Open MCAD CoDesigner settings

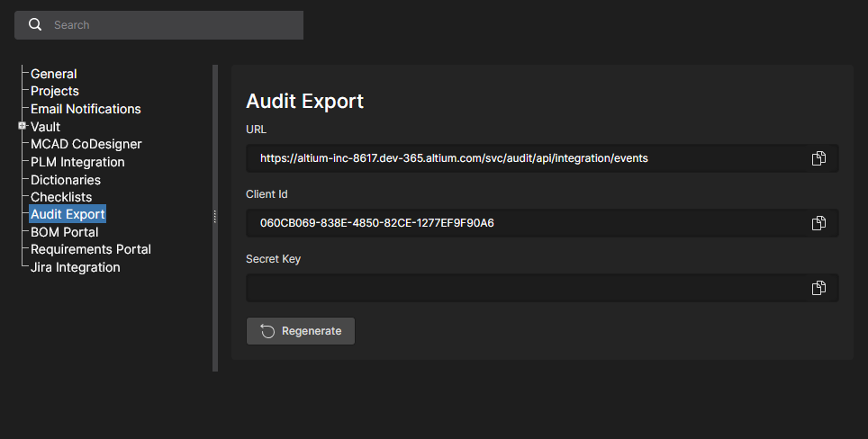(86, 144)
